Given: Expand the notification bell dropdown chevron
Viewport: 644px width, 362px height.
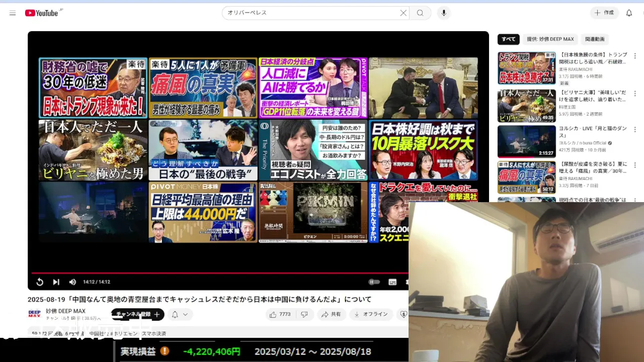Looking at the screenshot, I should [185, 314].
